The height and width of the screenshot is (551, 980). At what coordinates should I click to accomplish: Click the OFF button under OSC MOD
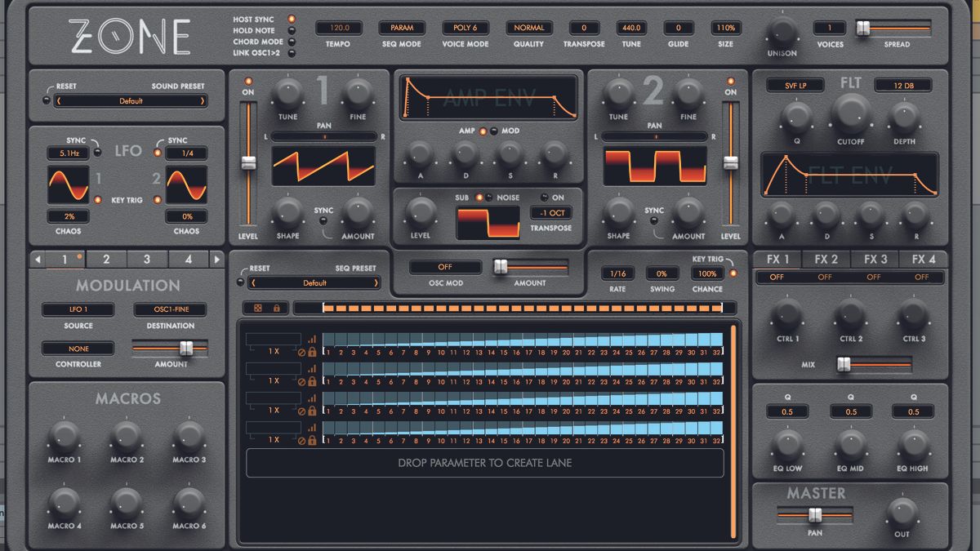tap(446, 266)
